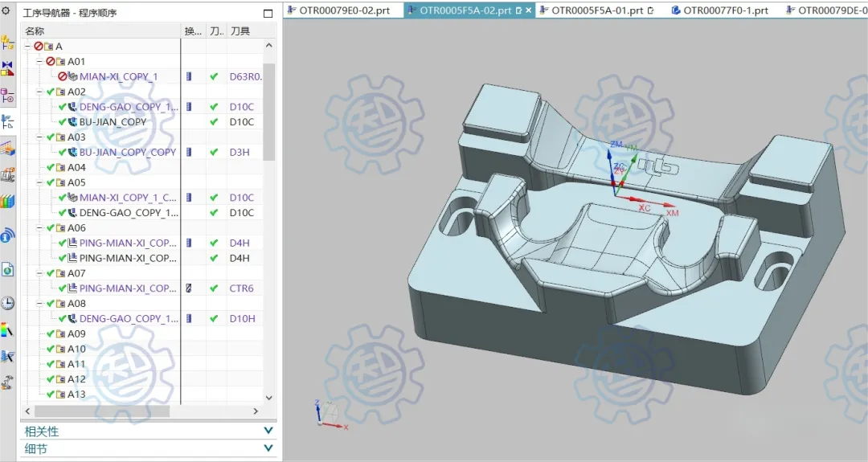Click the horizontal scrollbar left arrow

pyautogui.click(x=27, y=411)
